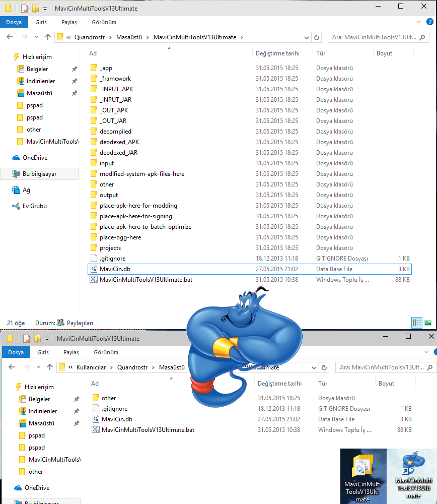Image resolution: width=437 pixels, height=504 pixels.
Task: Click search field in top window
Action: [378, 37]
